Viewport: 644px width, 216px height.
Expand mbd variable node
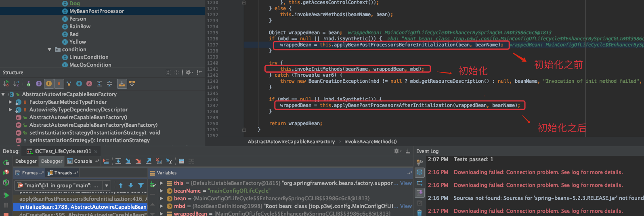162,206
